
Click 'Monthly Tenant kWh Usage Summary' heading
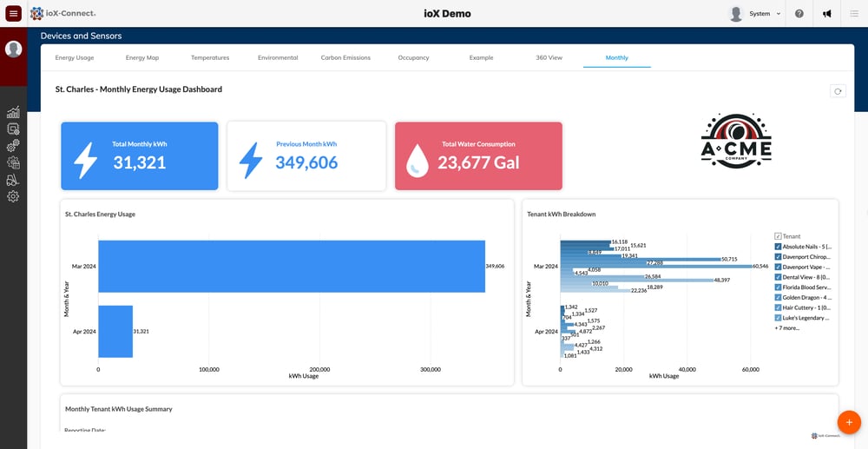click(x=118, y=409)
